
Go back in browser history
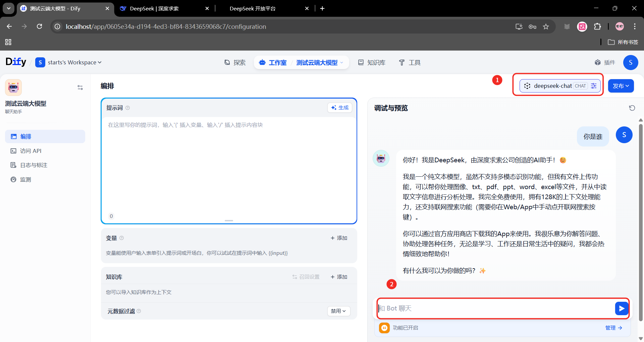pyautogui.click(x=9, y=26)
